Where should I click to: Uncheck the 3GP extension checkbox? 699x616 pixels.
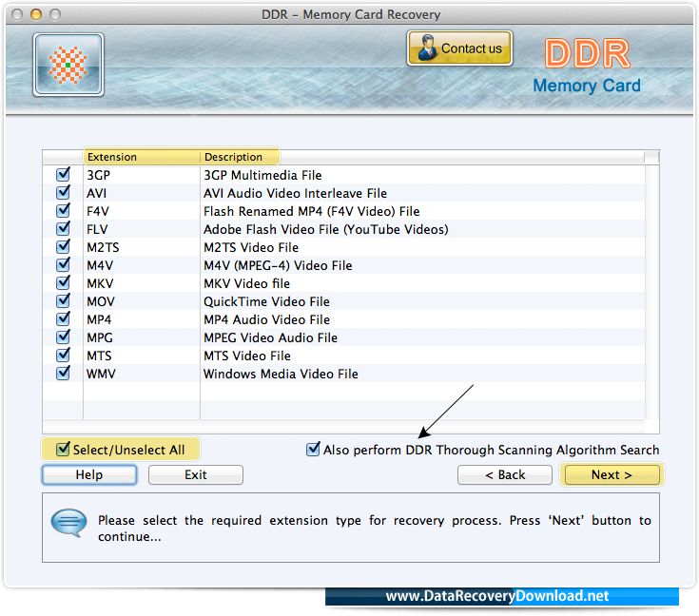(x=63, y=174)
